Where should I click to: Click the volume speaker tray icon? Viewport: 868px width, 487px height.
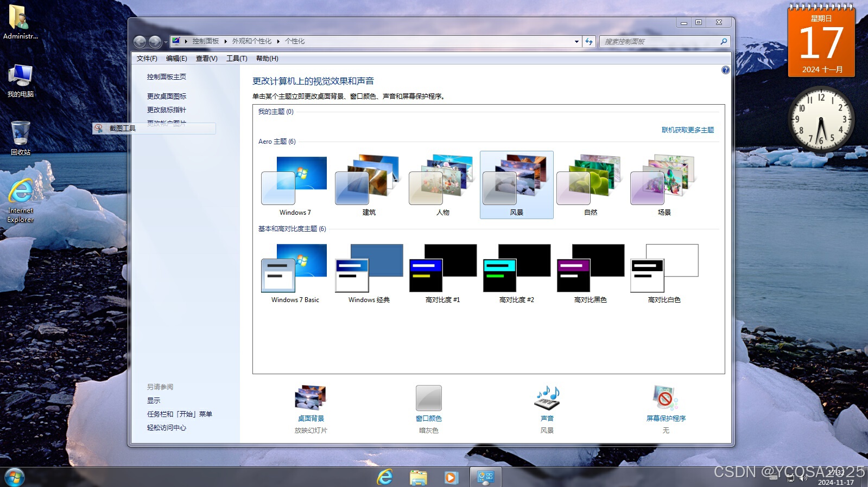pos(803,478)
